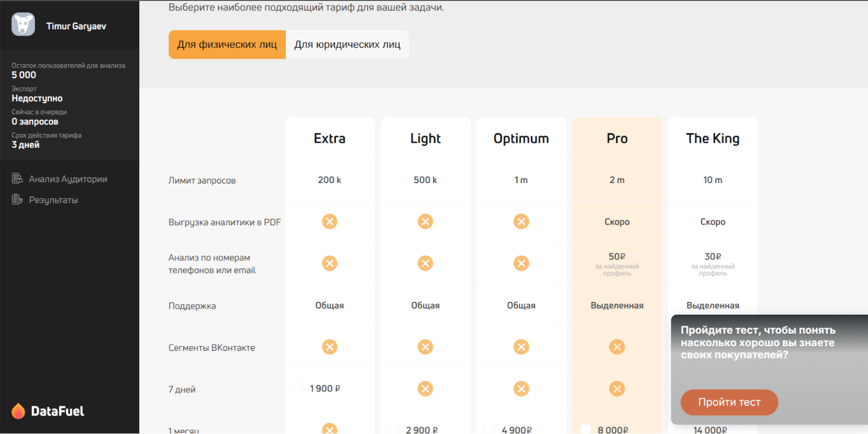Click the The King plan header

(x=712, y=138)
